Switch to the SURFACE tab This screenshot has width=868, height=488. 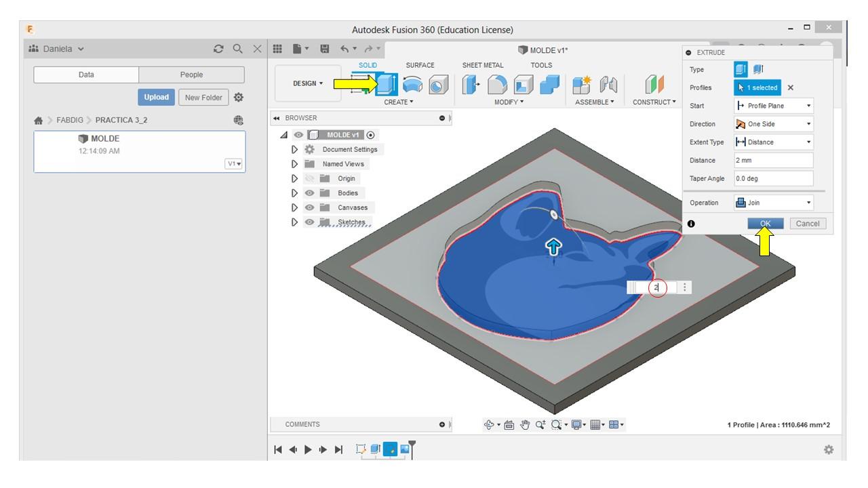[420, 65]
